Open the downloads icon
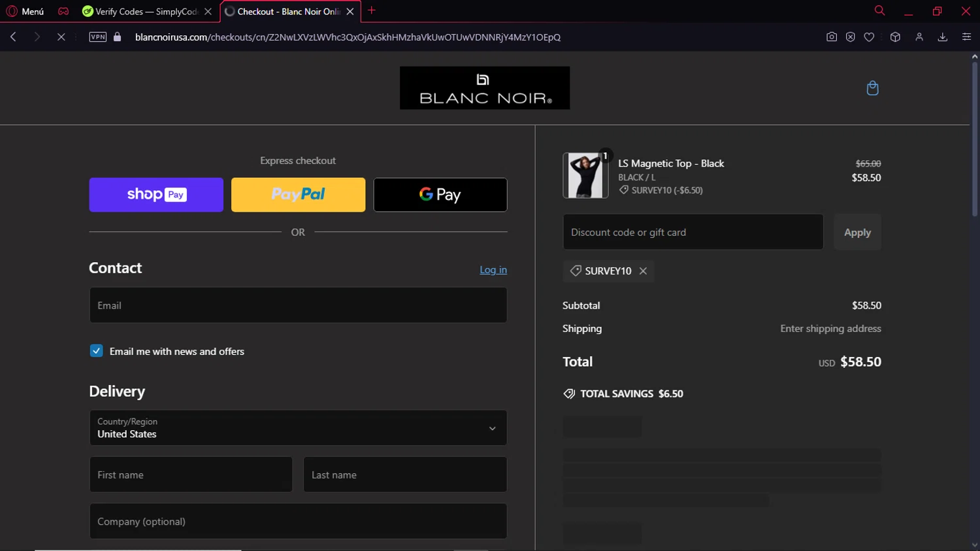Image resolution: width=980 pixels, height=551 pixels. click(x=943, y=37)
